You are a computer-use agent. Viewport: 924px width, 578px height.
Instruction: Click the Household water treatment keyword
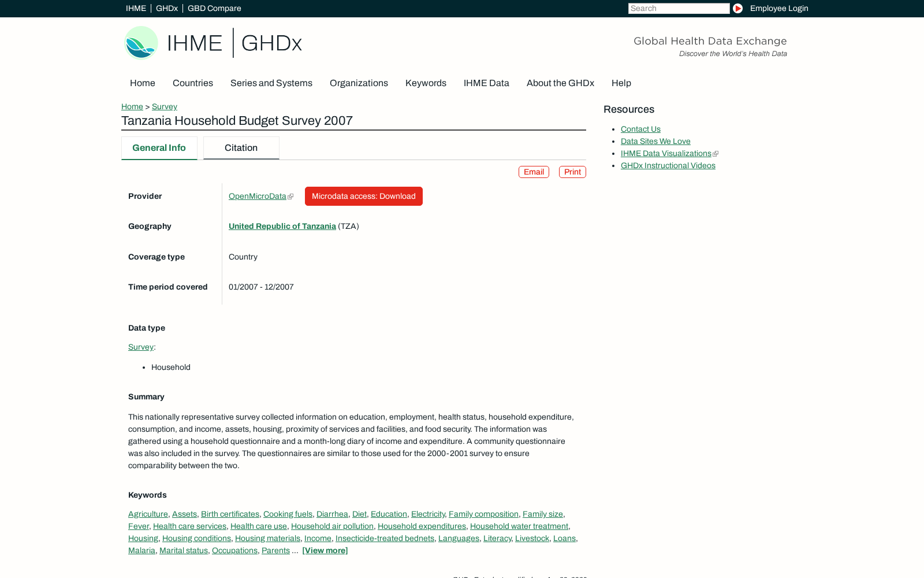click(519, 526)
